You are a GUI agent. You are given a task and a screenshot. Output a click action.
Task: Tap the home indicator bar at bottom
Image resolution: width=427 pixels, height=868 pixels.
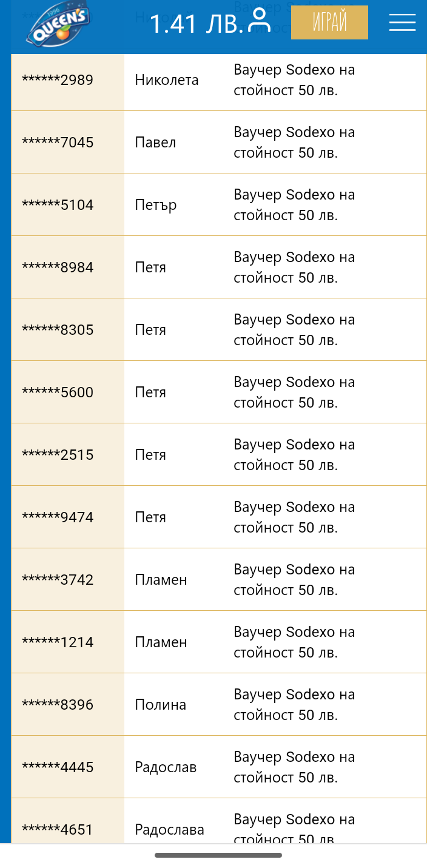(x=218, y=855)
